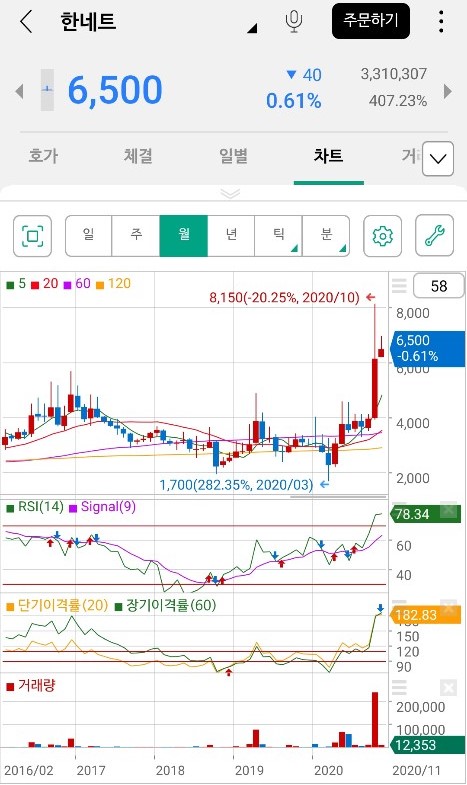Switch to the 호가 tab
Viewport: 467px width, 785px height.
pyautogui.click(x=43, y=156)
